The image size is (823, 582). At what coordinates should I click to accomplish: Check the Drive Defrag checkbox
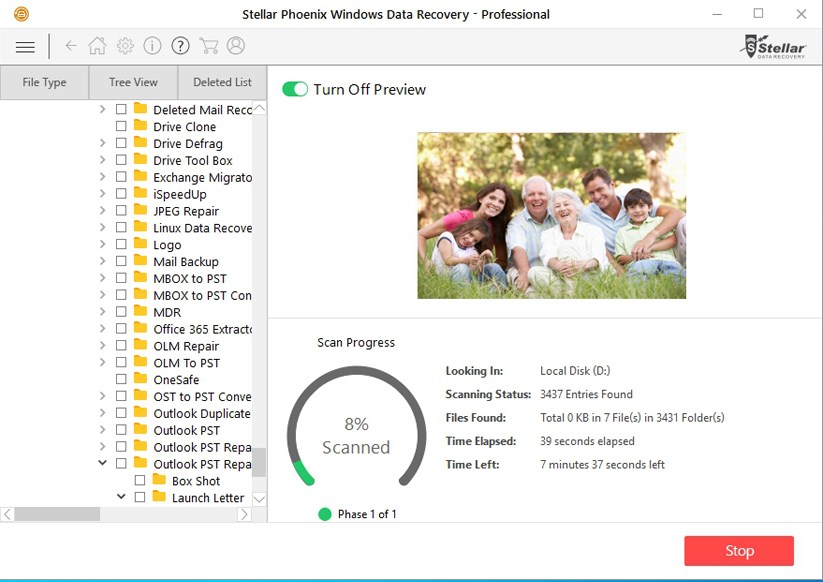click(121, 143)
